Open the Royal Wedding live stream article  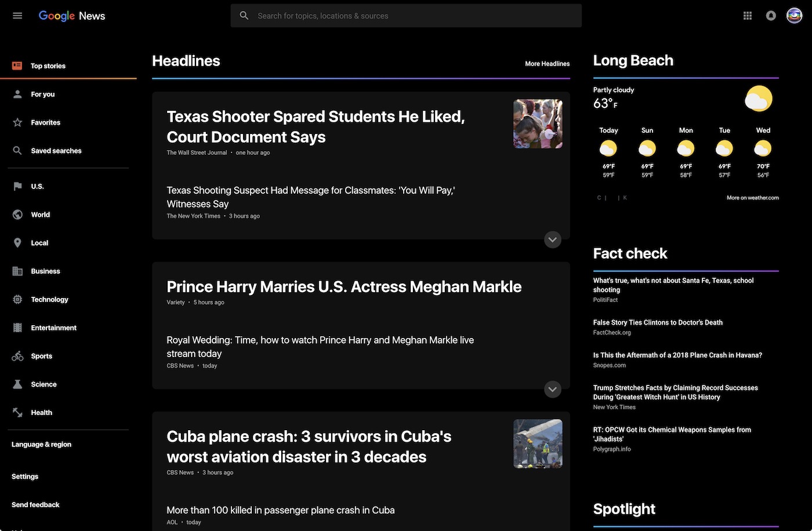coord(320,347)
